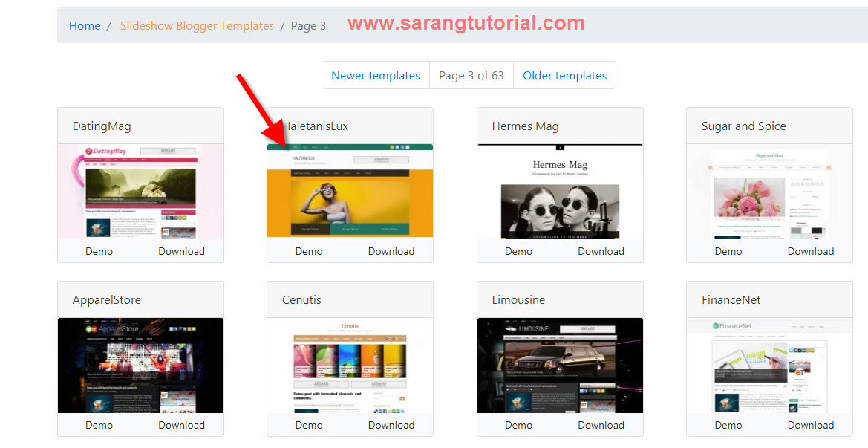Open Slideshow Blogger Templates breadcrumb

click(x=197, y=25)
